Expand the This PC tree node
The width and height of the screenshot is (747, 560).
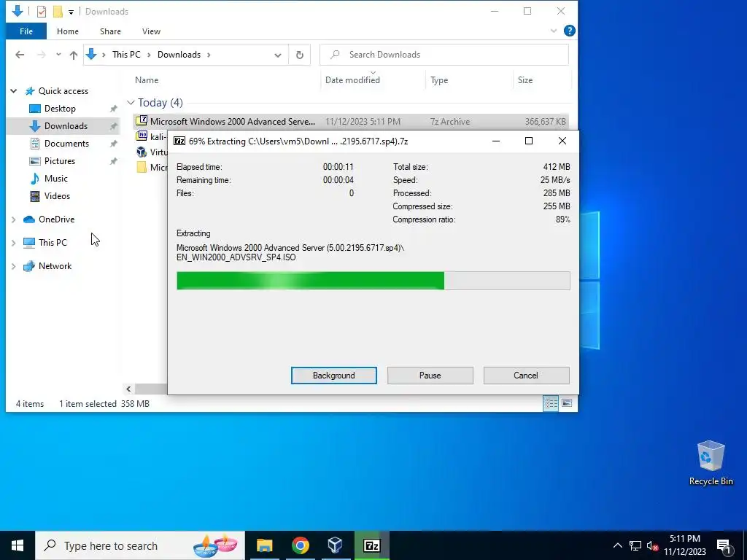click(x=14, y=243)
